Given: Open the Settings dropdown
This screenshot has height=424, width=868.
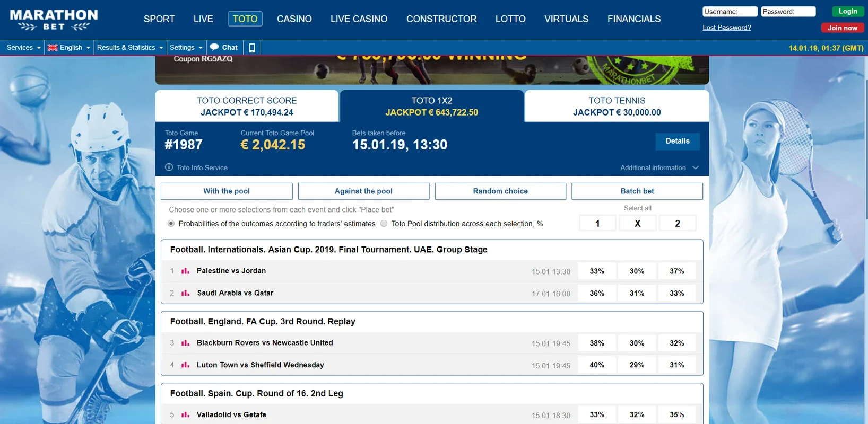Looking at the screenshot, I should 186,48.
